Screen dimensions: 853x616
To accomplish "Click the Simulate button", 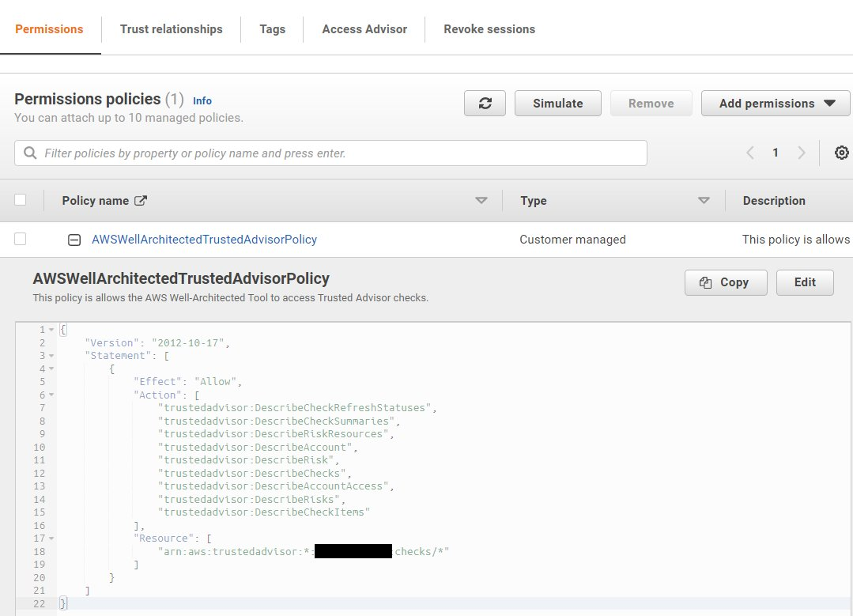I will (x=557, y=104).
